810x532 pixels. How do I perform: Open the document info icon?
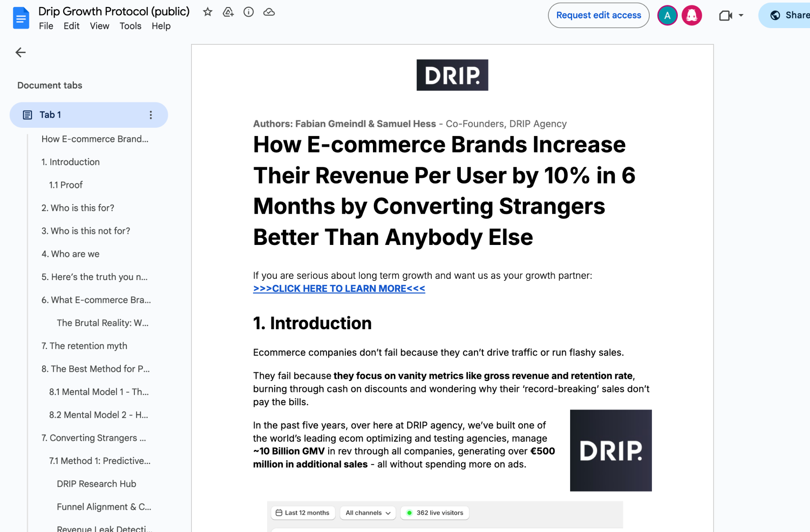tap(249, 12)
